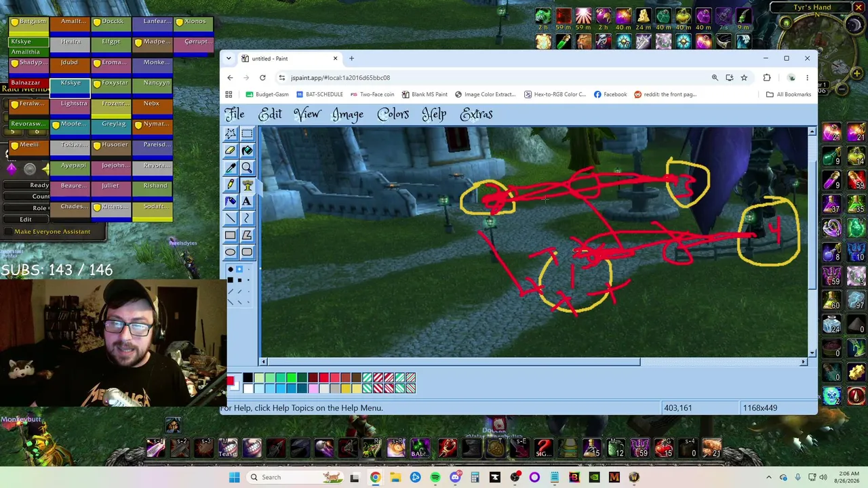Open the Chrome zoom magnifier icon
Viewport: 868px width, 488px height.
715,77
